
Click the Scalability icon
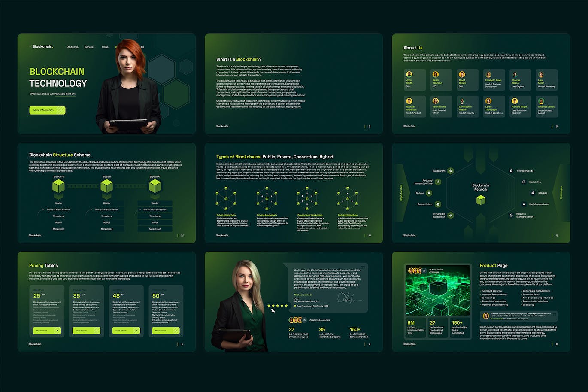point(524,182)
